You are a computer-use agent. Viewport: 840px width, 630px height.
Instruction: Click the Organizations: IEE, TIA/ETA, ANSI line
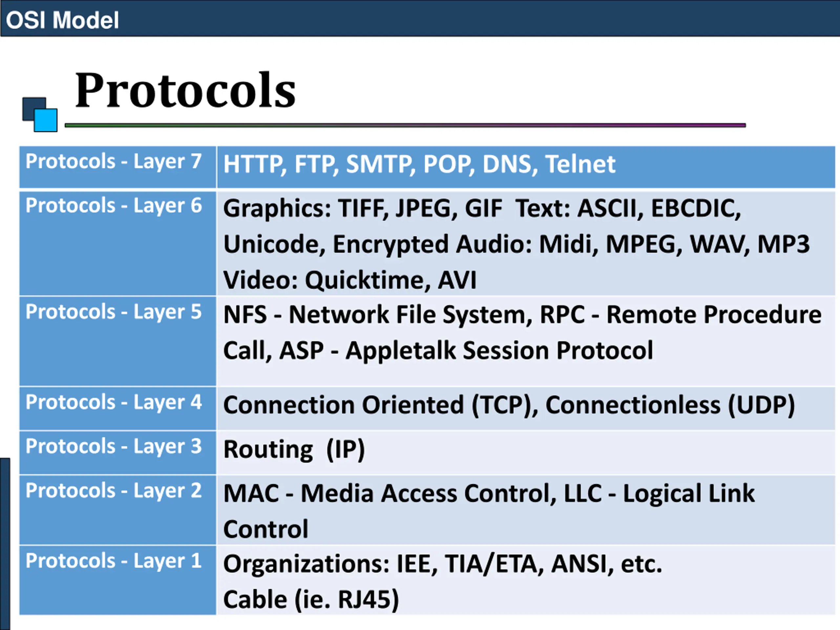442,563
